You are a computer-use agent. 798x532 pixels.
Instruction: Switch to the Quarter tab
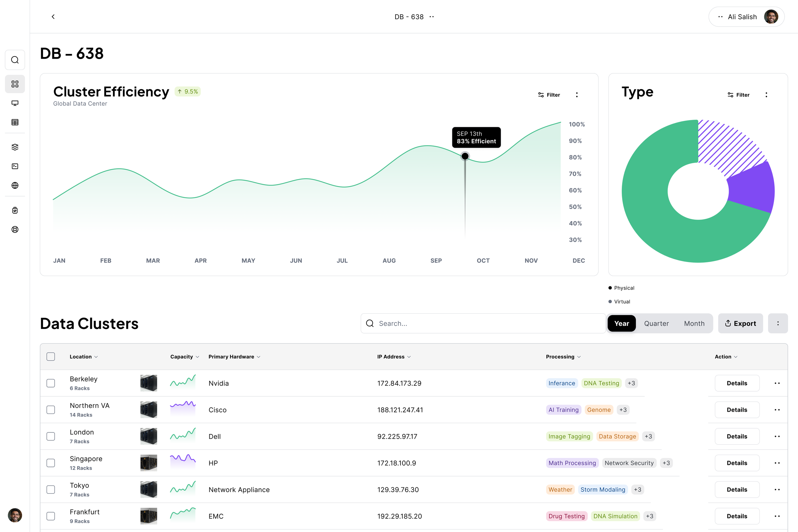click(x=656, y=323)
